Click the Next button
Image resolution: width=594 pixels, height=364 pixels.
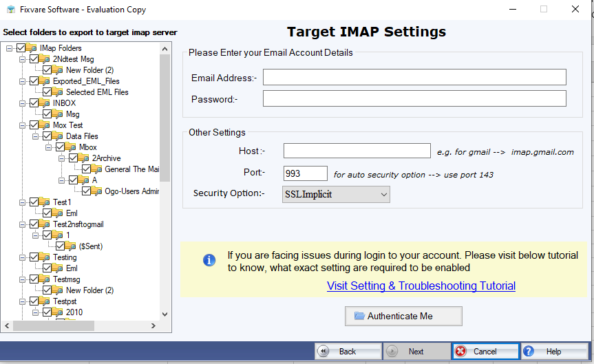coord(416,352)
